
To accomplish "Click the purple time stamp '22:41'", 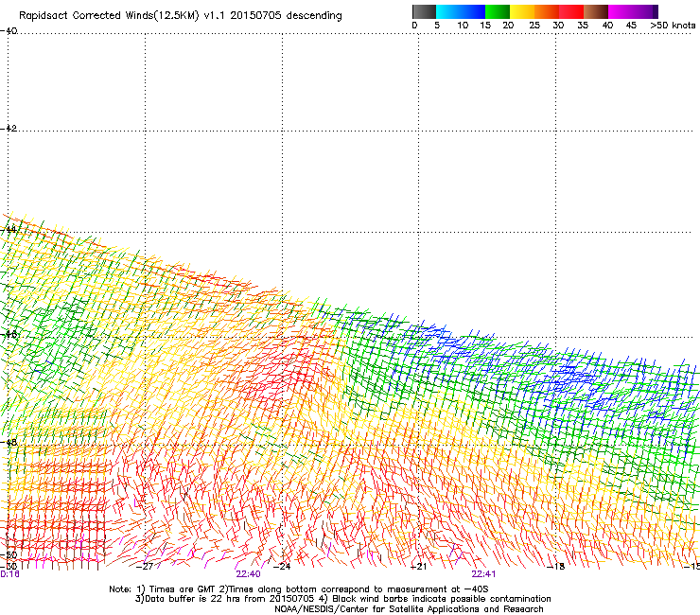I will tap(483, 574).
